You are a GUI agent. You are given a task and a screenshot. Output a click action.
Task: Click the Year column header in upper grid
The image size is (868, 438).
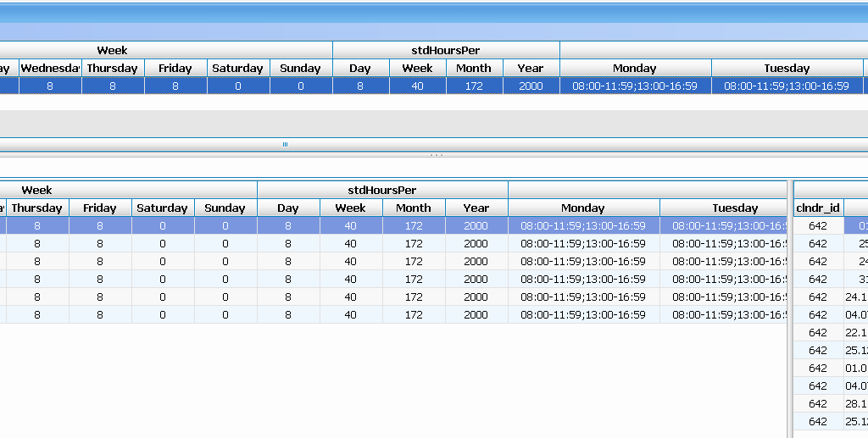[531, 68]
